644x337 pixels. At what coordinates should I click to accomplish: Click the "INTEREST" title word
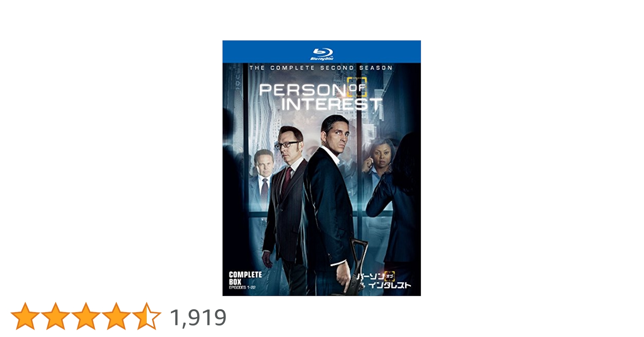click(332, 104)
